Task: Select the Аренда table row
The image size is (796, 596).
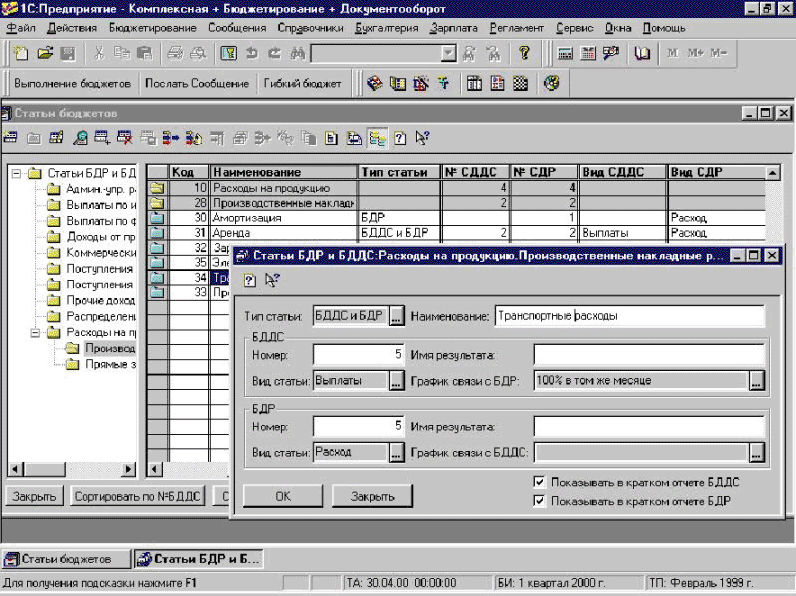Action: point(456,233)
